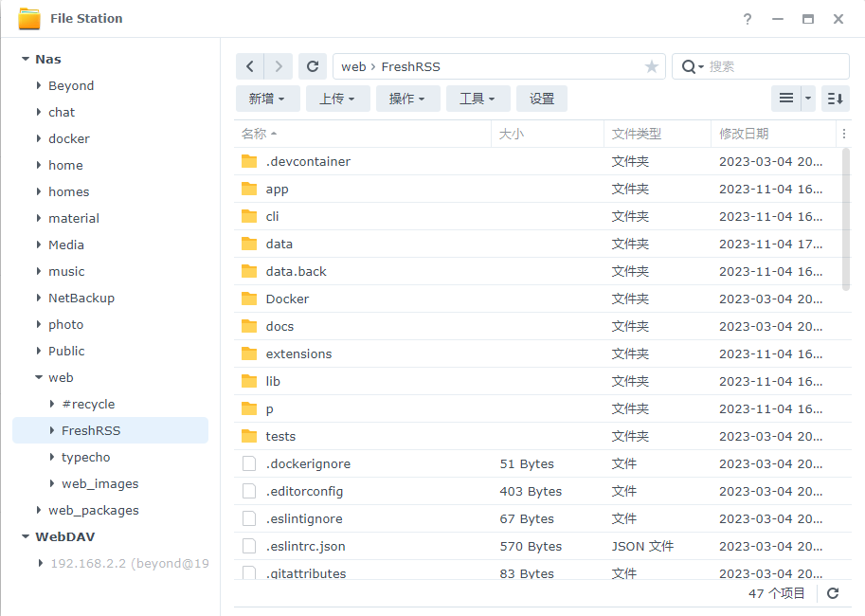Select the homes folder in tree
Viewport: 865px width, 616px height.
click(x=69, y=191)
